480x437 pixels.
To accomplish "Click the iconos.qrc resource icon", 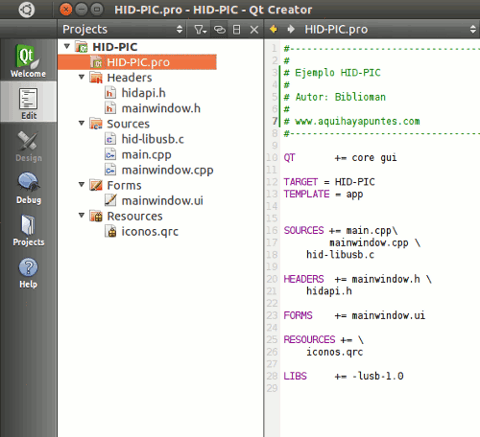I will (110, 231).
